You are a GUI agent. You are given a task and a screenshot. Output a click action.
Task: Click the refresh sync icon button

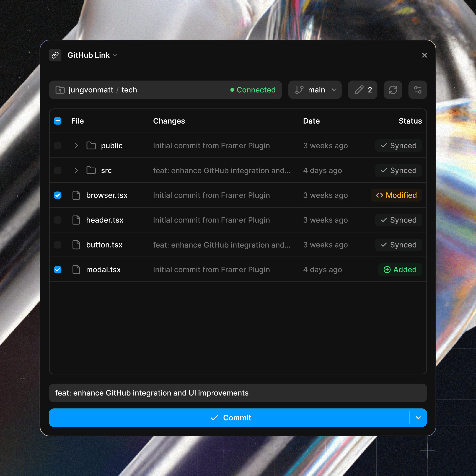point(393,90)
